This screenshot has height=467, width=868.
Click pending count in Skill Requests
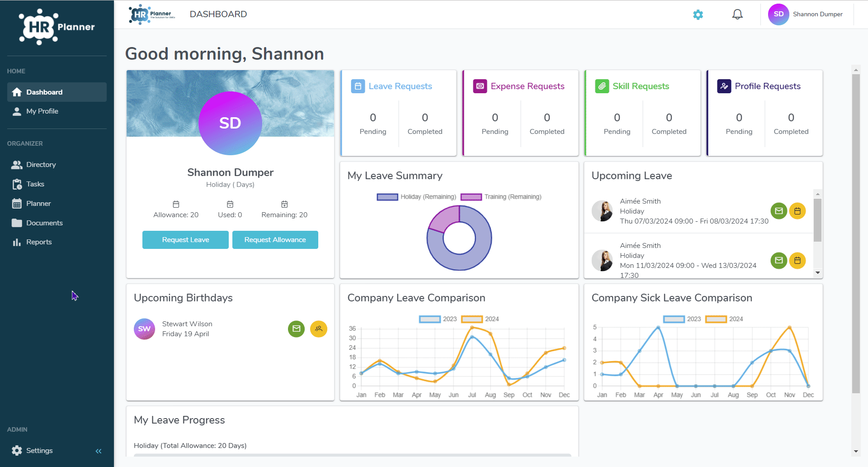coord(617,118)
